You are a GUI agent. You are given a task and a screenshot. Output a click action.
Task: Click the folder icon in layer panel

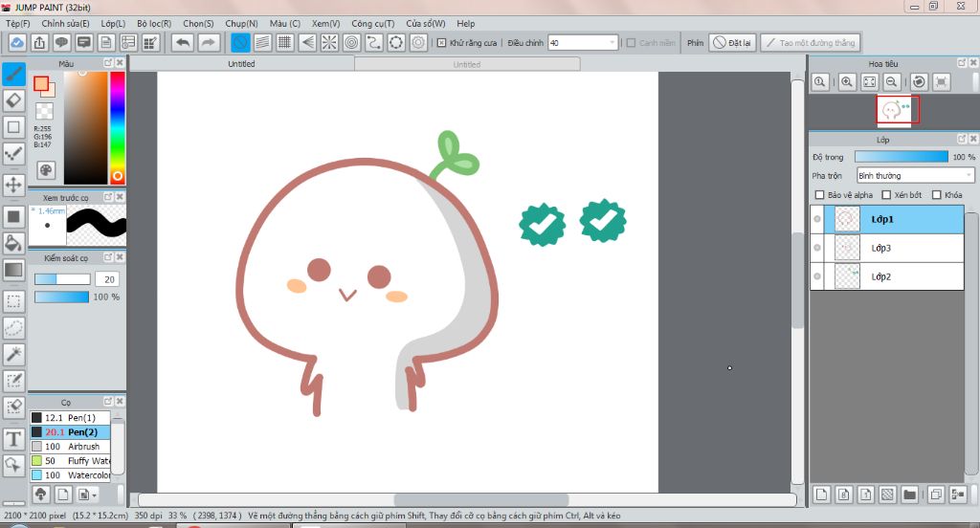click(909, 495)
